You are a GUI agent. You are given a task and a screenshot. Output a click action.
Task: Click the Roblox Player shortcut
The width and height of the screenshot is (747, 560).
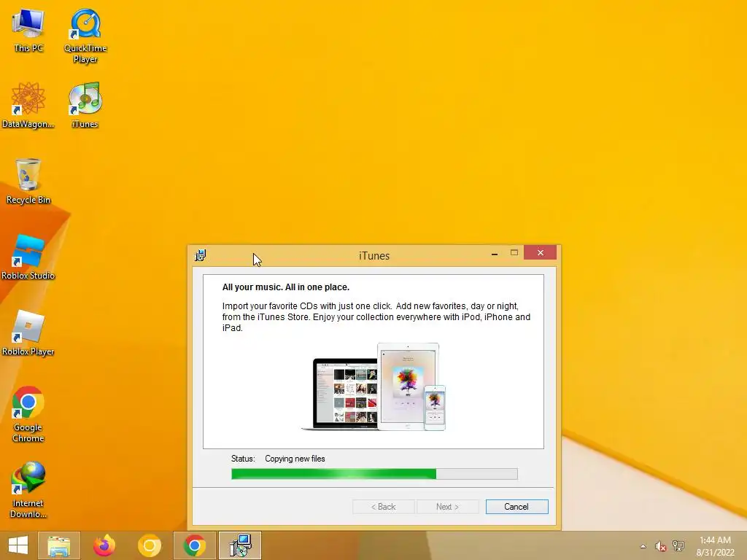pos(28,332)
